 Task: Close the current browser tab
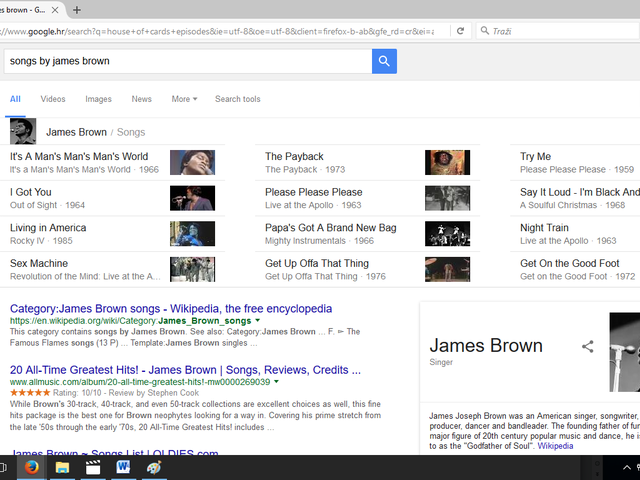pos(55,10)
